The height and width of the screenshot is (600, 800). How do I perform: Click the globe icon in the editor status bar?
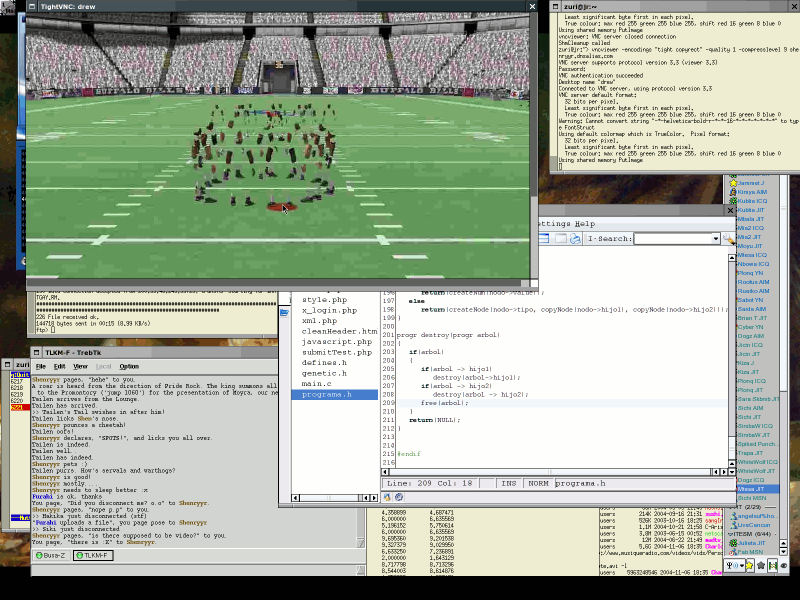[x=397, y=495]
